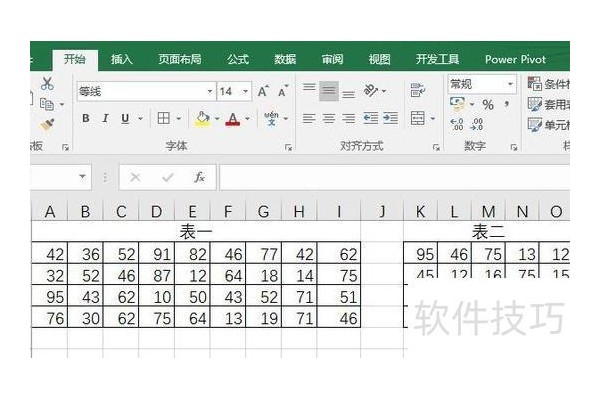600x400 pixels.
Task: Click the Cut scissors icon
Action: coord(47,84)
